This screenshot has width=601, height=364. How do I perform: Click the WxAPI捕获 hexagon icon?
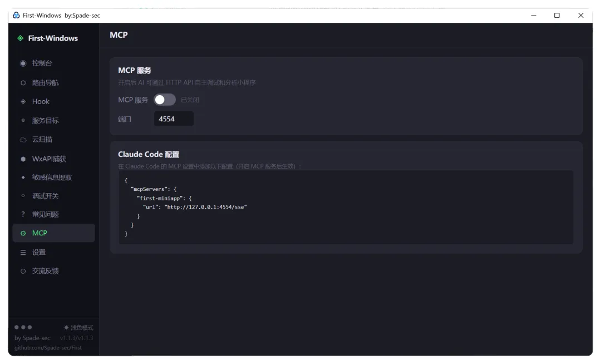click(23, 159)
